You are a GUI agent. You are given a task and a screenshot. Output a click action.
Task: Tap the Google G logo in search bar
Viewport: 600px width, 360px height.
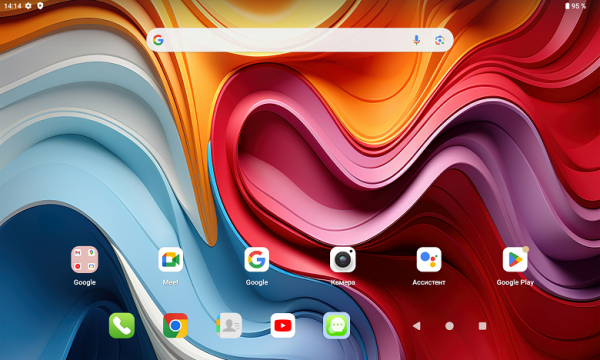click(x=158, y=40)
